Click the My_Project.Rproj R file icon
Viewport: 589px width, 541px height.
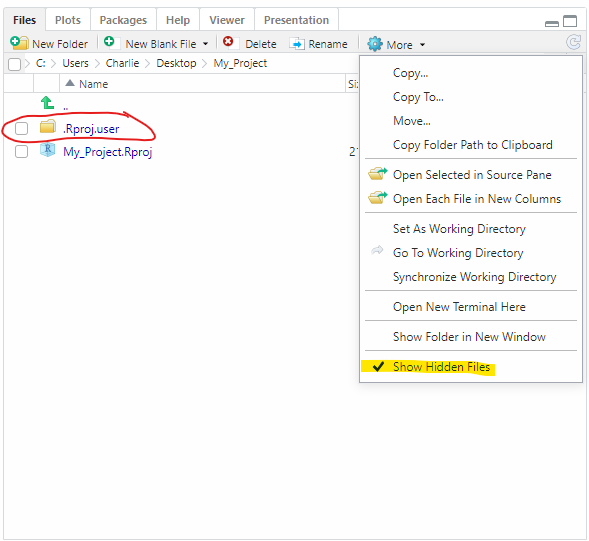48,150
